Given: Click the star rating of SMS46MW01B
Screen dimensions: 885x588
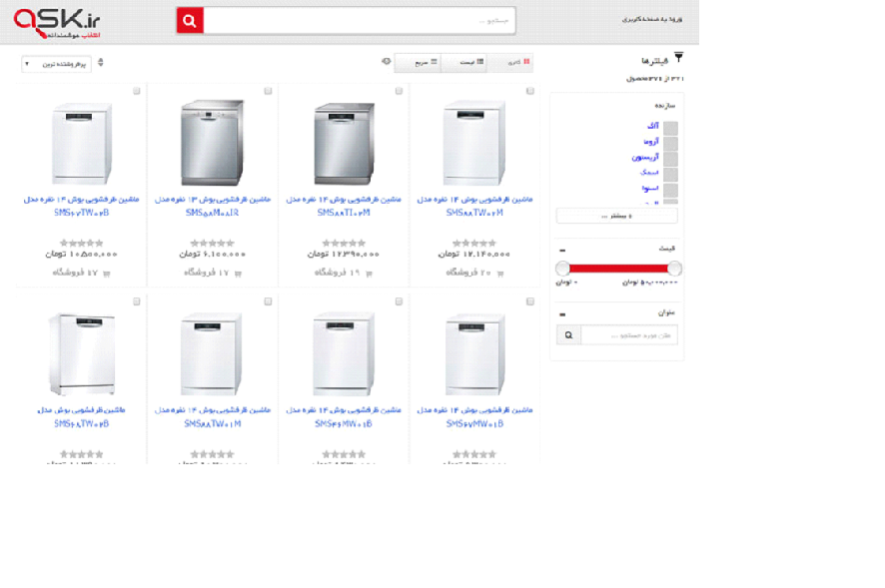Looking at the screenshot, I should click(x=344, y=454).
